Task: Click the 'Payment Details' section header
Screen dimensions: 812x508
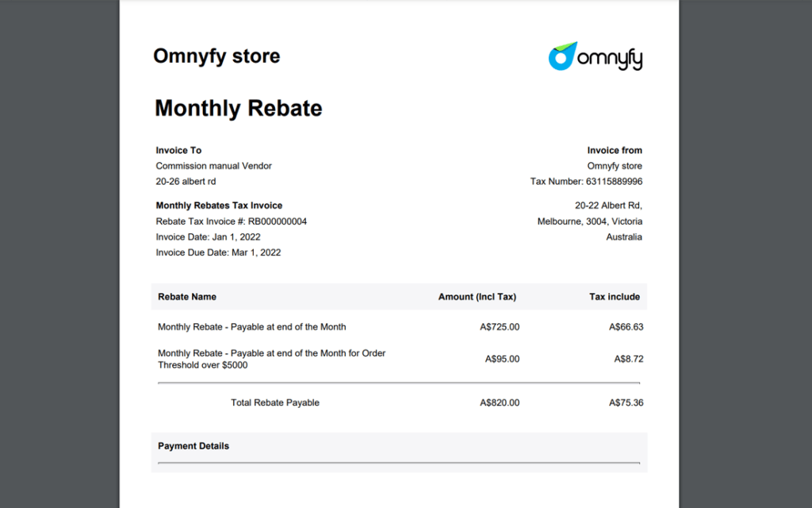Action: point(193,446)
